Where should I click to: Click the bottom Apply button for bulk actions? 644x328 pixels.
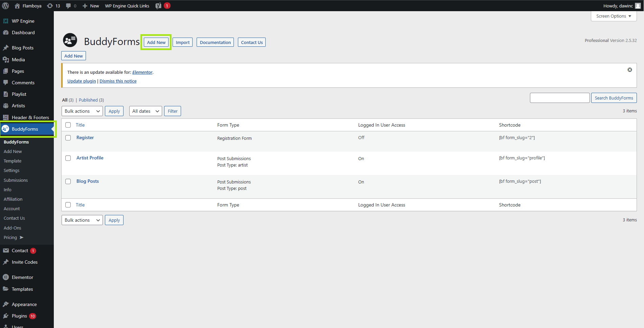pos(114,220)
